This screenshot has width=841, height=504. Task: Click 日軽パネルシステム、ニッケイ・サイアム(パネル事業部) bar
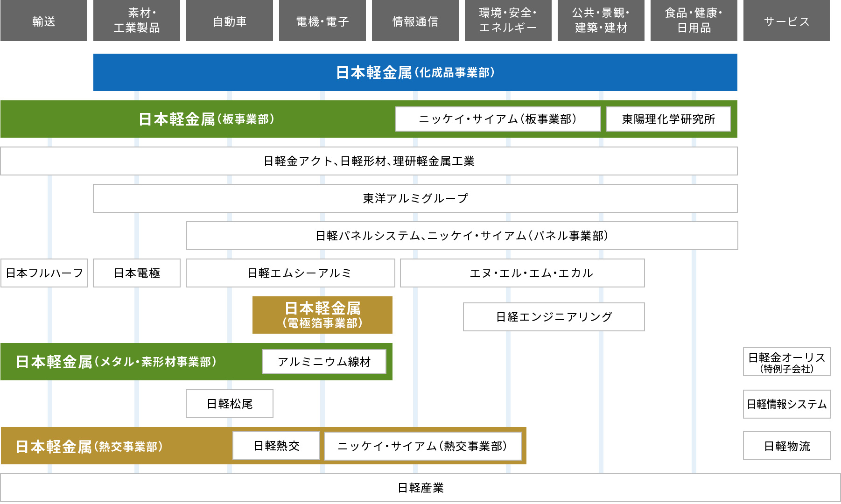tap(462, 236)
